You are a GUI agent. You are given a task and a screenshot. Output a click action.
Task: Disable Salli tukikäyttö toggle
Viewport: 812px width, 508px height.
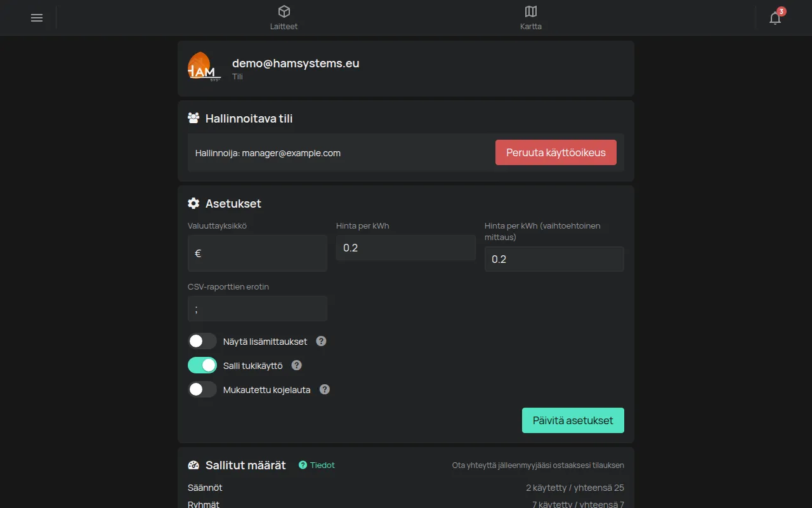coord(202,365)
